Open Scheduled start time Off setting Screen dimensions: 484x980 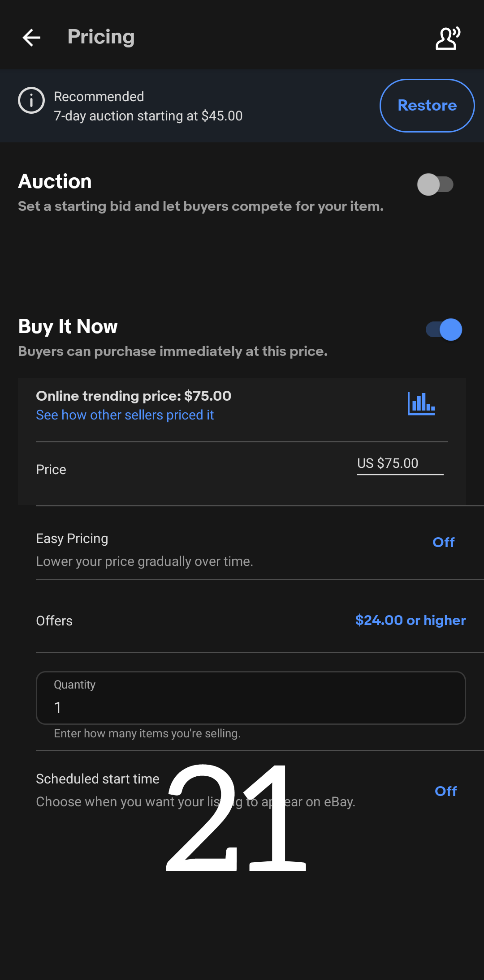click(x=445, y=791)
